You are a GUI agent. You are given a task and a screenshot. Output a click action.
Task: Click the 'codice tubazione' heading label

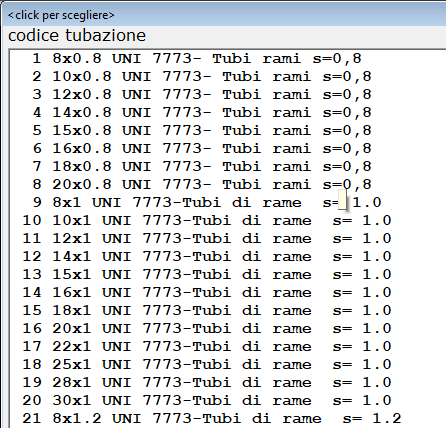(x=77, y=35)
